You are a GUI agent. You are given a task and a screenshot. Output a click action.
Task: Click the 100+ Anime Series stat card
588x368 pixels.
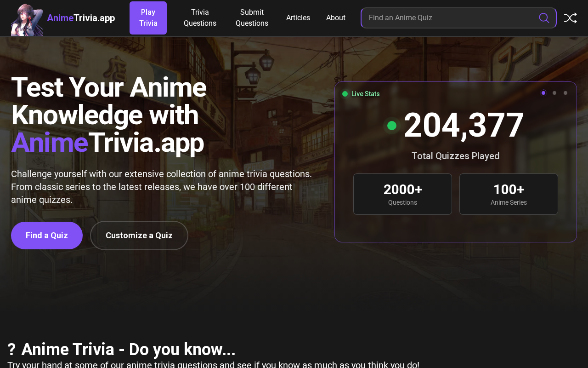509,194
